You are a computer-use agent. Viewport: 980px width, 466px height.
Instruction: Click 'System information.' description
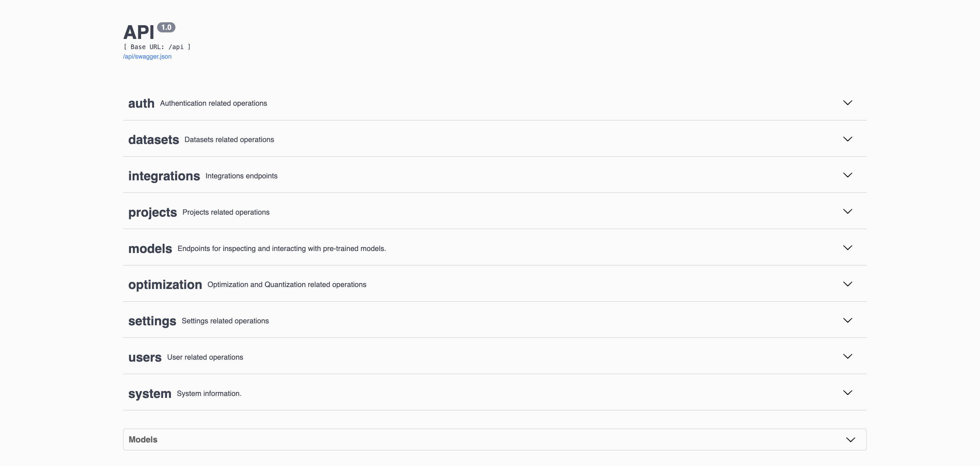coord(209,393)
